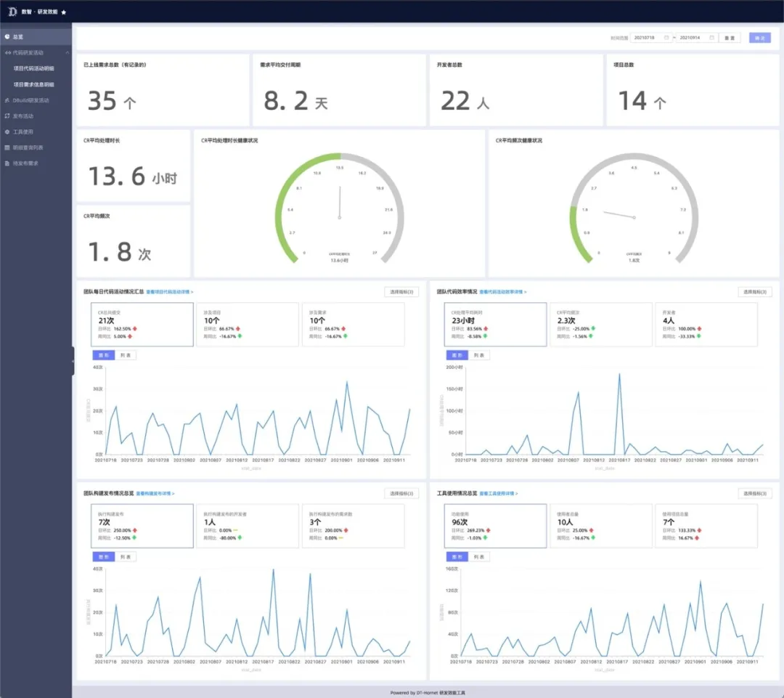Click the 工具使用 gear icon
The image size is (784, 698).
7,132
